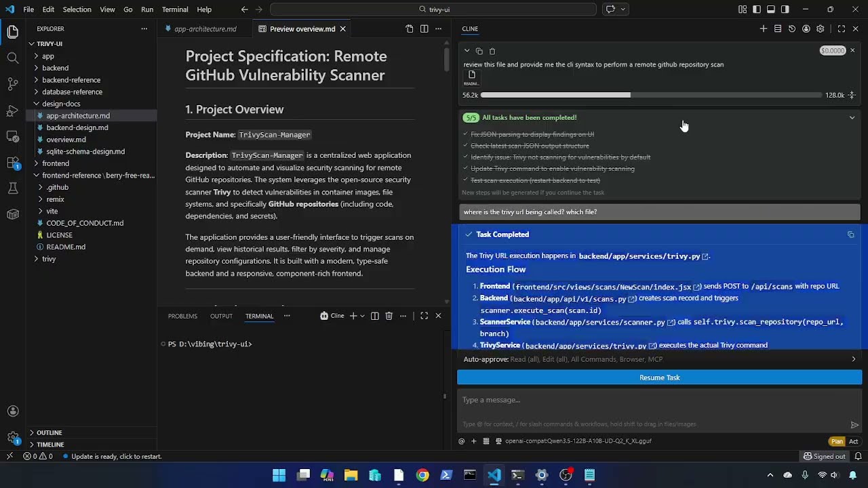The height and width of the screenshot is (488, 868).
Task: Click the context usage progress bar
Action: tap(651, 95)
